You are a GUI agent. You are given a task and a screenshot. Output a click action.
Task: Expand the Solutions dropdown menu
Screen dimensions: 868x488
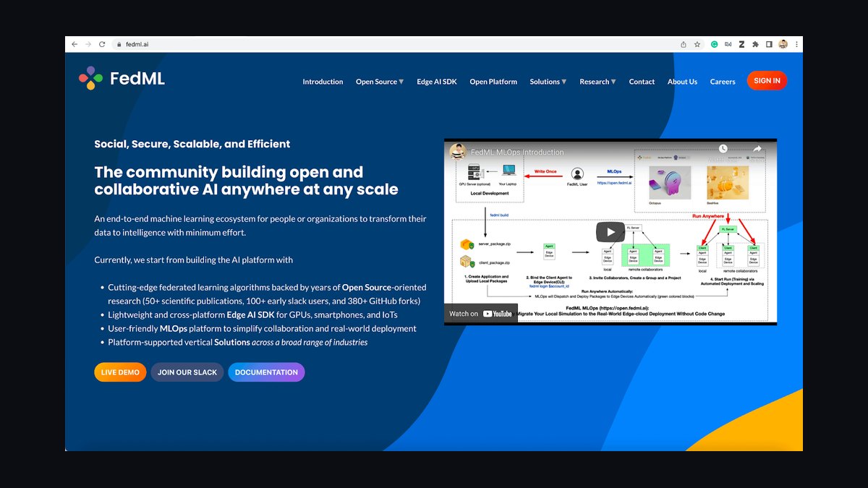coord(548,82)
